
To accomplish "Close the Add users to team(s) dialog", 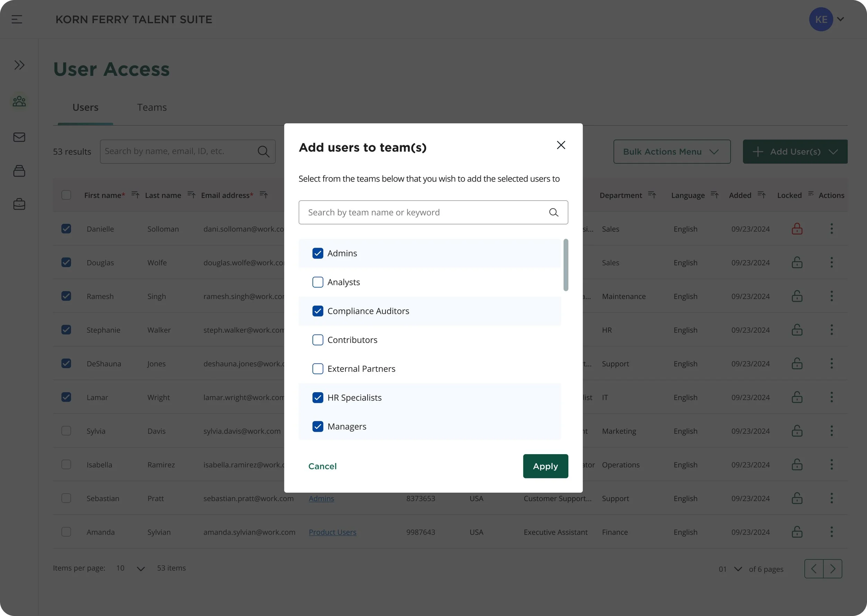I will pos(561,145).
